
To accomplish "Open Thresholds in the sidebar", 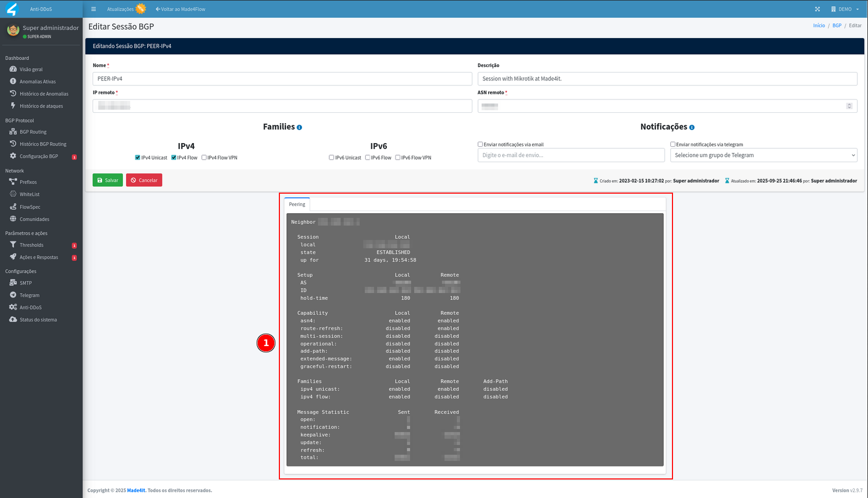I will (x=31, y=245).
